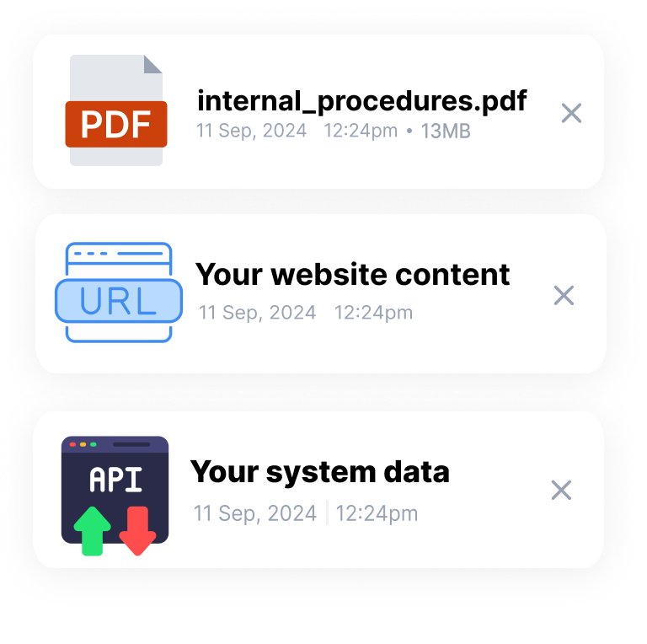Remove Your system data source
647x644 pixels.
[561, 490]
